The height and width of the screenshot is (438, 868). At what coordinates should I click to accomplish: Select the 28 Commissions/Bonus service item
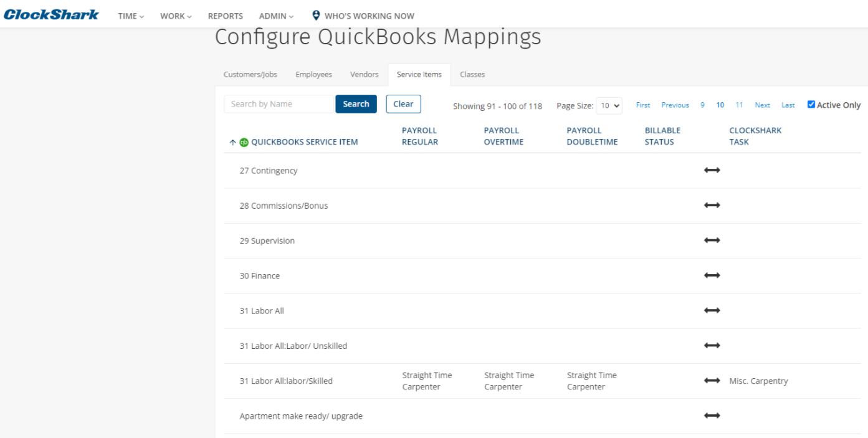[x=284, y=206]
